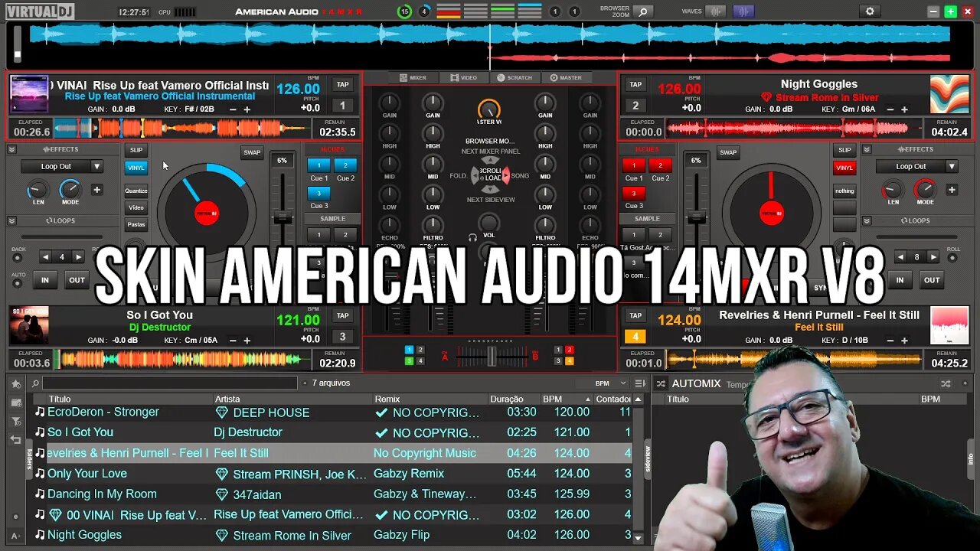Add effect slot with plus on left deck
Image resolution: width=980 pixels, height=551 pixels.
(96, 190)
